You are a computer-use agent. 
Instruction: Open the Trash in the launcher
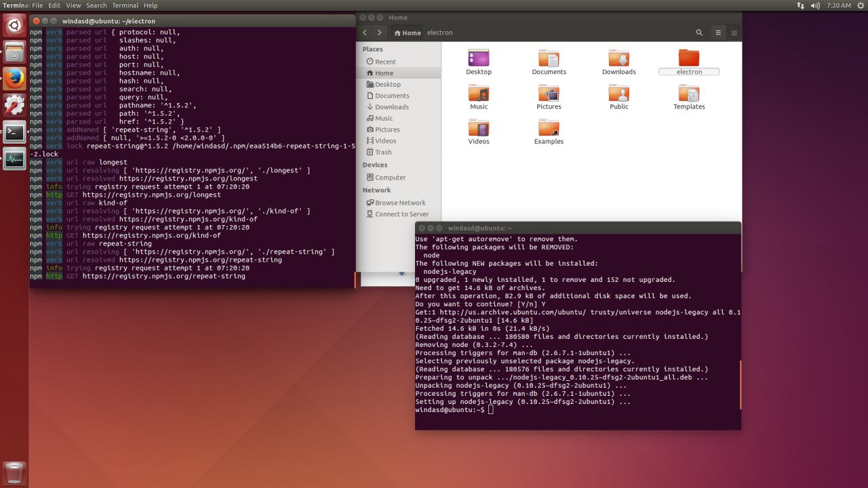point(14,472)
